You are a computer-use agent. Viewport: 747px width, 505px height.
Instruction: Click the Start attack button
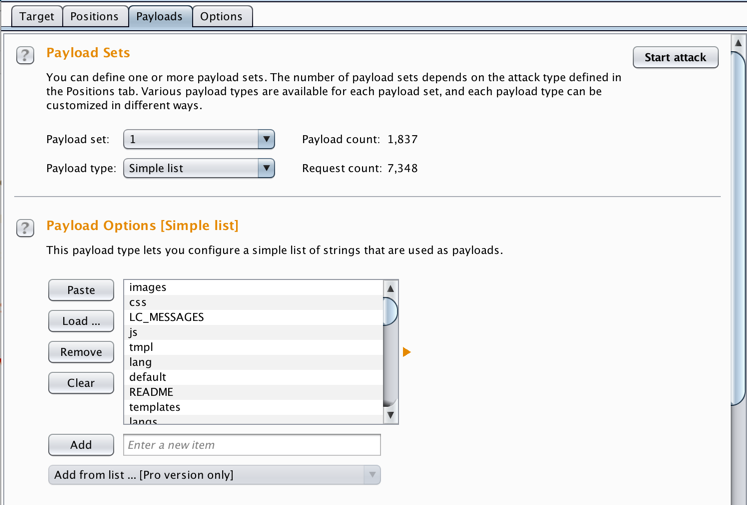pos(675,57)
